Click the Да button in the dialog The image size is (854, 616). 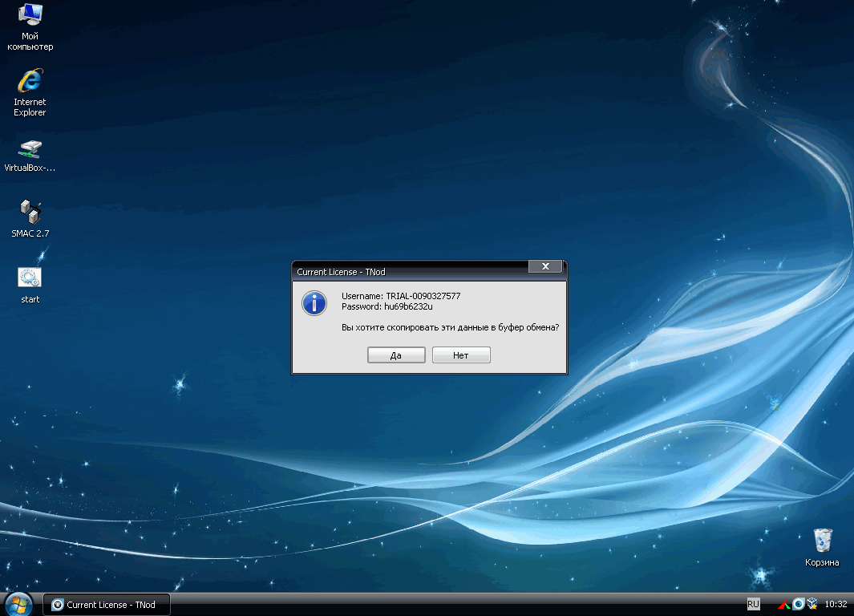point(396,355)
